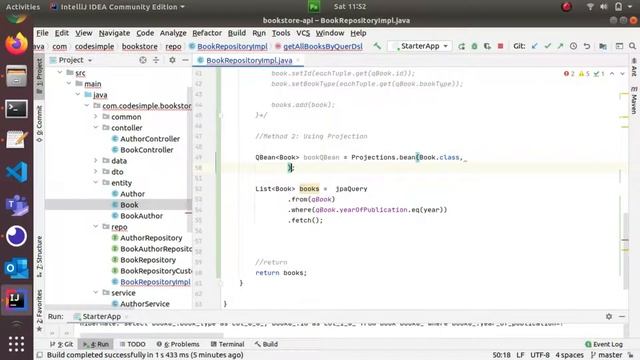Expand the common package
The height and width of the screenshot is (360, 640).
[x=96, y=117]
